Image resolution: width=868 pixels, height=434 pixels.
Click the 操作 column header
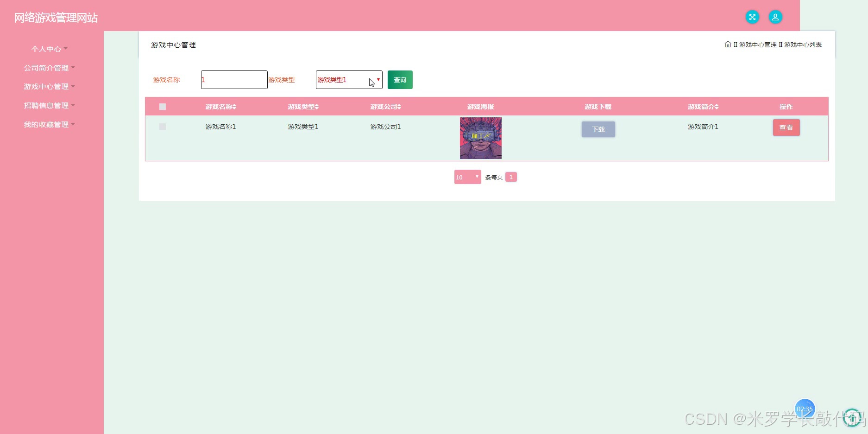coord(786,107)
